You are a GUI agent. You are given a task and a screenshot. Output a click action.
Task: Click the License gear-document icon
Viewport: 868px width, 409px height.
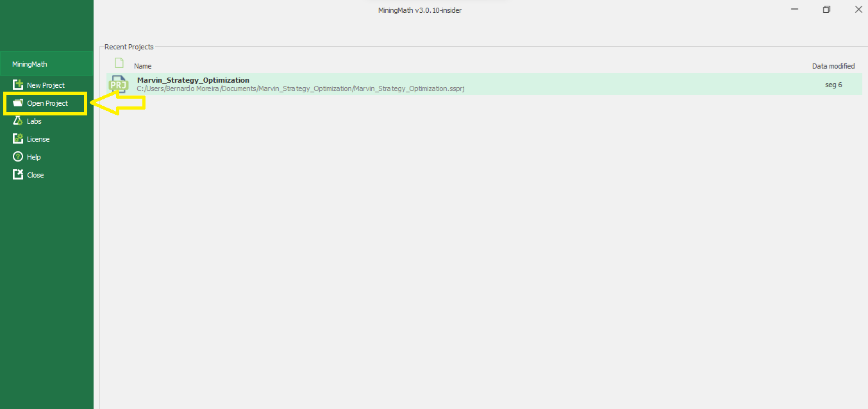click(x=18, y=139)
